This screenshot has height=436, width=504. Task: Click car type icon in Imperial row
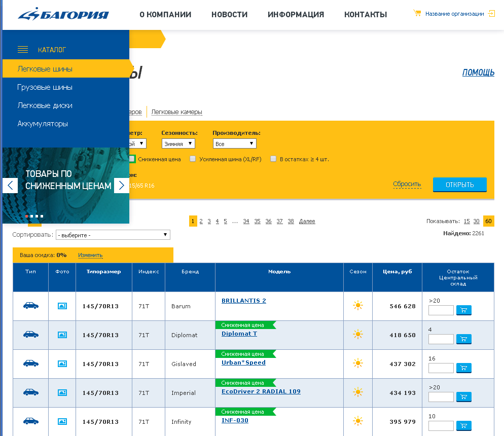(x=31, y=392)
